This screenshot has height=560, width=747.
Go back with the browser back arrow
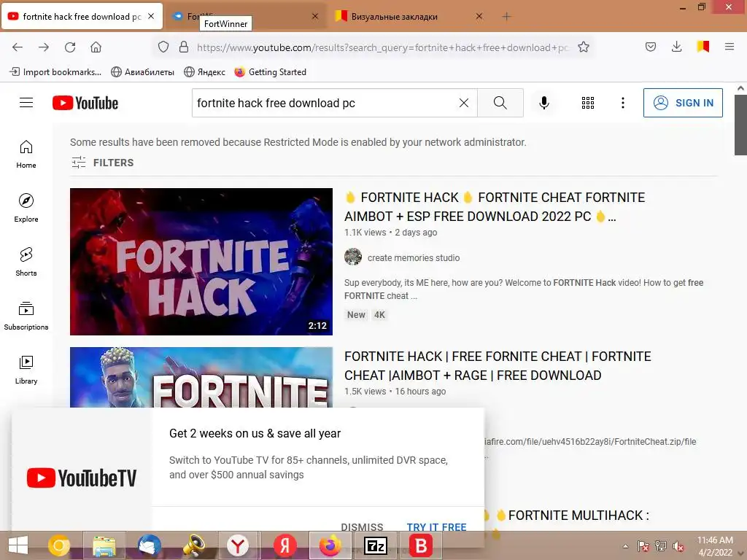coord(18,47)
